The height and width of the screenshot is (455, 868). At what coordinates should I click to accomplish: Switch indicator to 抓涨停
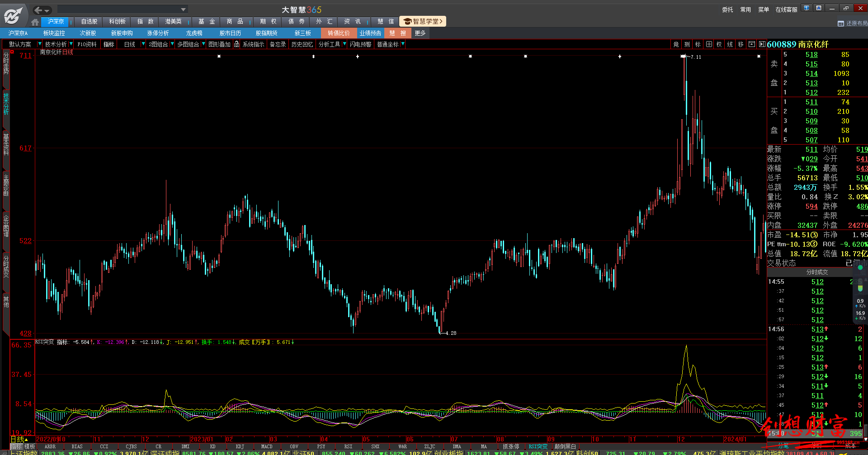coord(511,446)
